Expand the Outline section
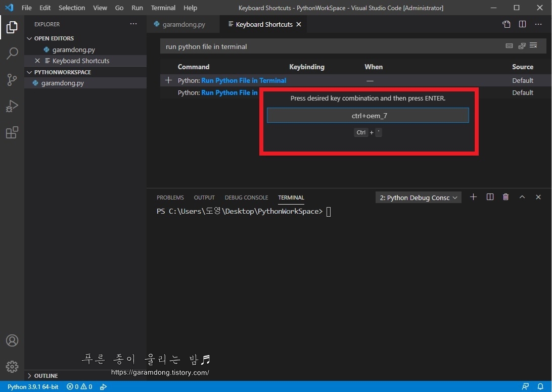Viewport: 552px width, 392px height. [x=42, y=376]
